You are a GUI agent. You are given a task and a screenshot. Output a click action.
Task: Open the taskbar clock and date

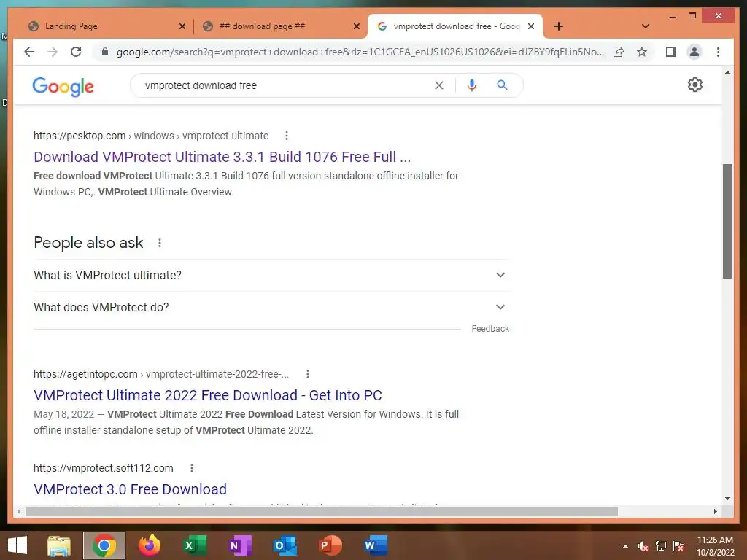point(715,546)
